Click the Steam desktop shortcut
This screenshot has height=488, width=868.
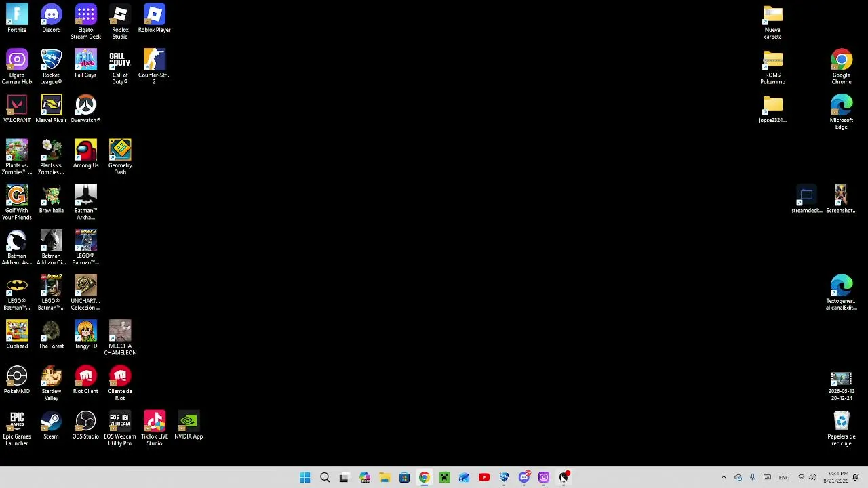51,425
